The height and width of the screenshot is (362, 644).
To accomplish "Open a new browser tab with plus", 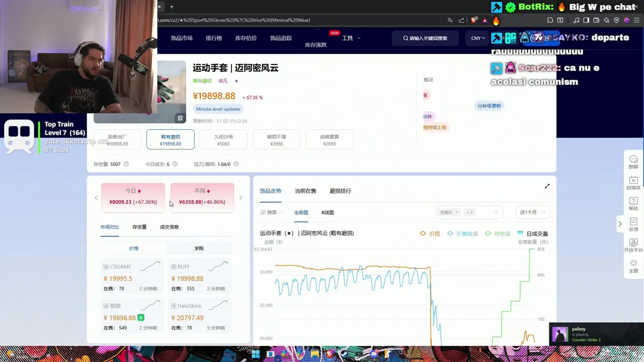I will (172, 7).
